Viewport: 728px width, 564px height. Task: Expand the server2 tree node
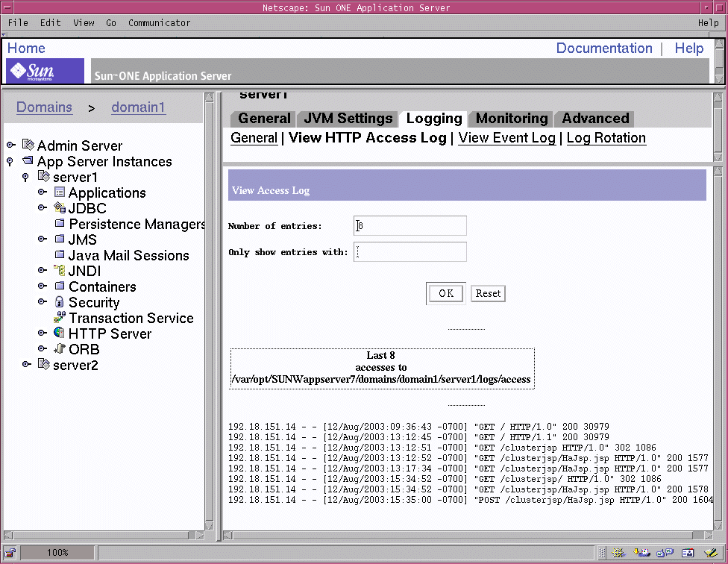27,364
